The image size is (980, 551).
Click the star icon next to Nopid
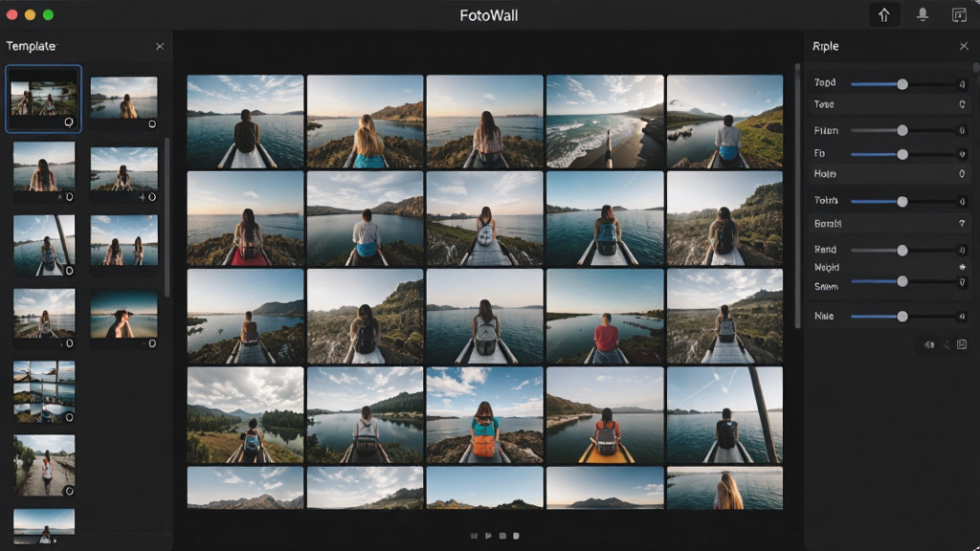[x=962, y=267]
